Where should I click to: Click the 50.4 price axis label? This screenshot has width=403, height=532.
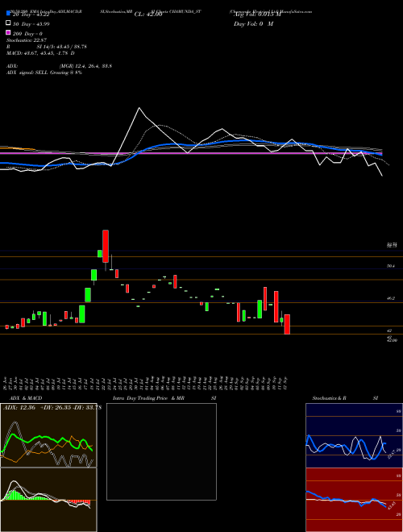click(390, 266)
